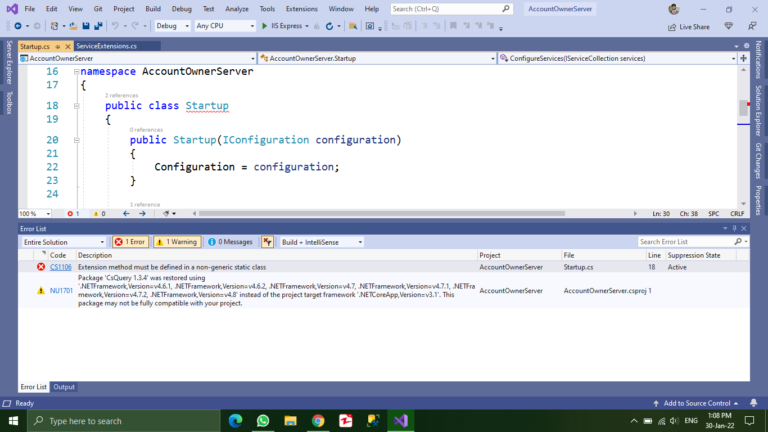Click the Microsoft Edge taskbar icon

click(x=236, y=421)
